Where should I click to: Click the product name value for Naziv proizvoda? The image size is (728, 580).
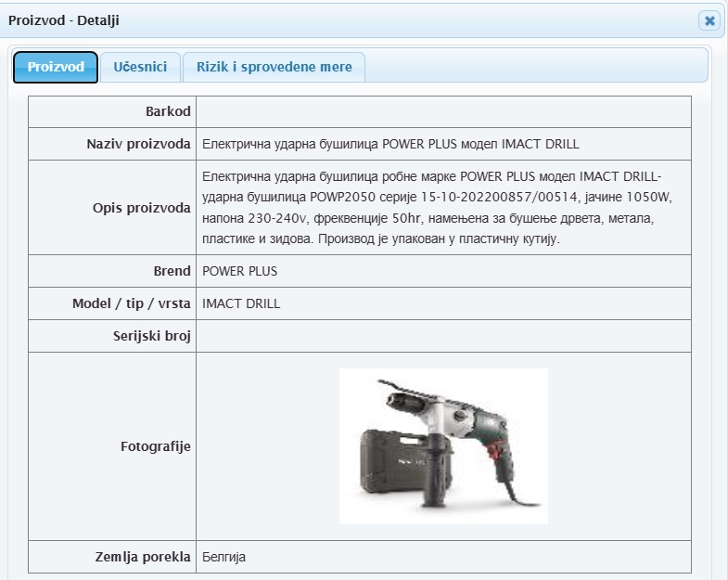pos(390,144)
